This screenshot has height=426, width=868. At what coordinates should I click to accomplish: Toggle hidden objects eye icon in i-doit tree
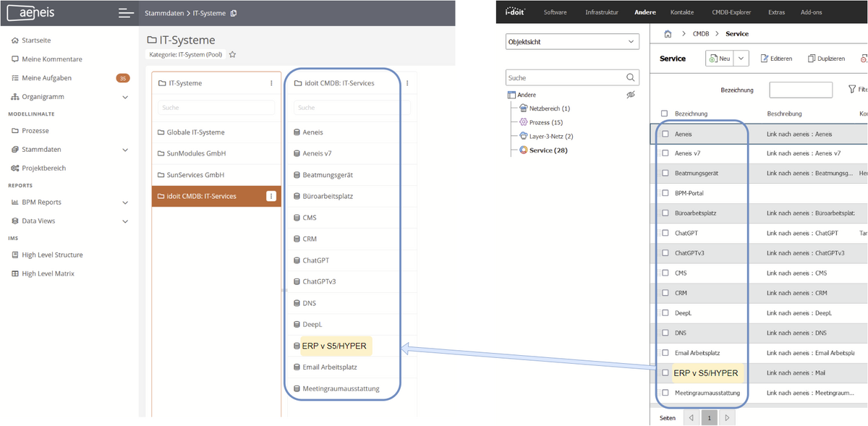tap(631, 95)
